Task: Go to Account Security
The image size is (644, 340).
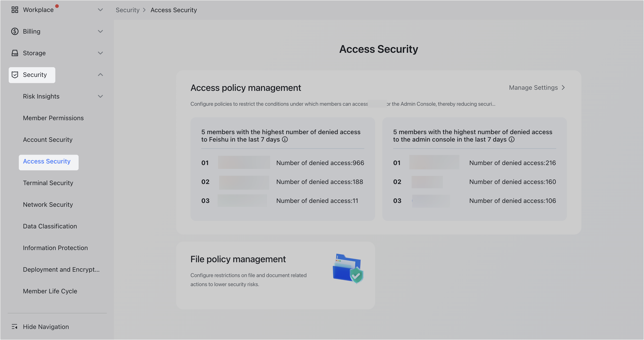Action: [48, 140]
